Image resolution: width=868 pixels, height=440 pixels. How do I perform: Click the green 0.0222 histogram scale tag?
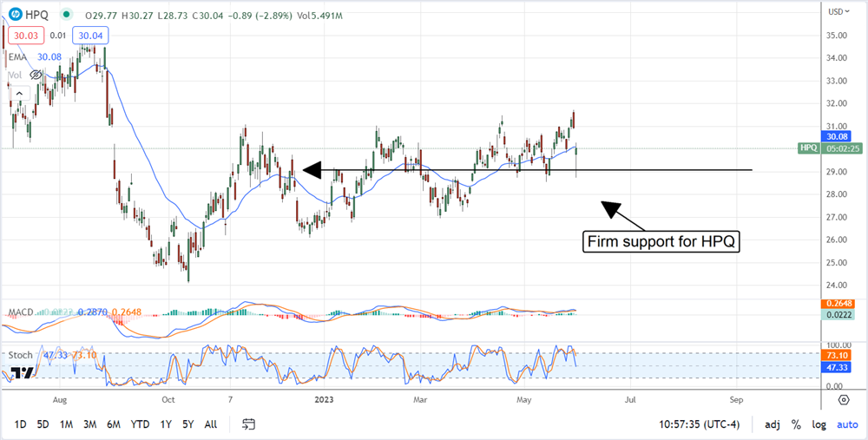pyautogui.click(x=839, y=314)
